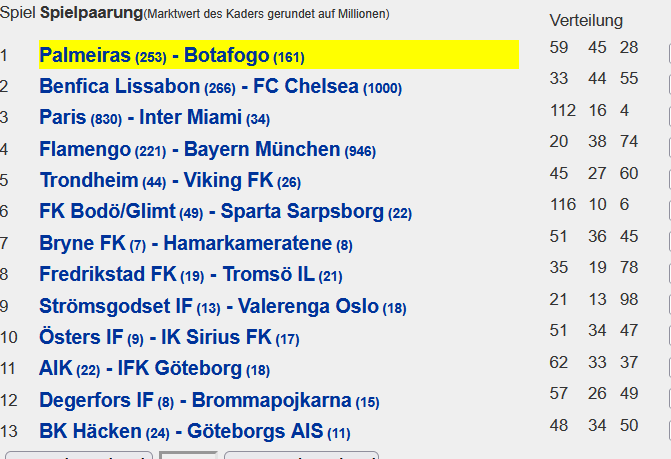Select the Paris - Inter Miami match
This screenshot has height=459, width=671.
pyautogui.click(x=154, y=118)
